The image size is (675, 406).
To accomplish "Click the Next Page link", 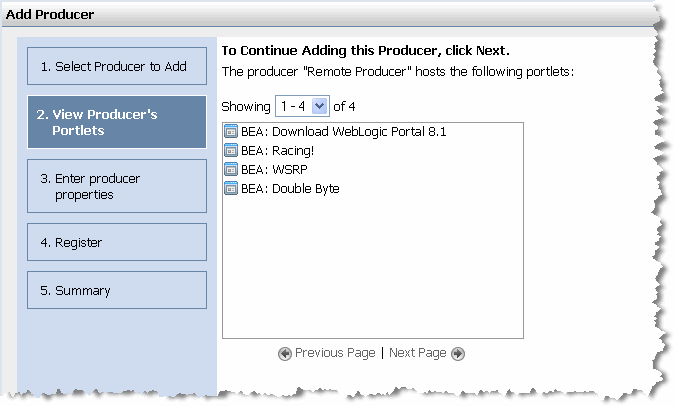I will point(417,353).
